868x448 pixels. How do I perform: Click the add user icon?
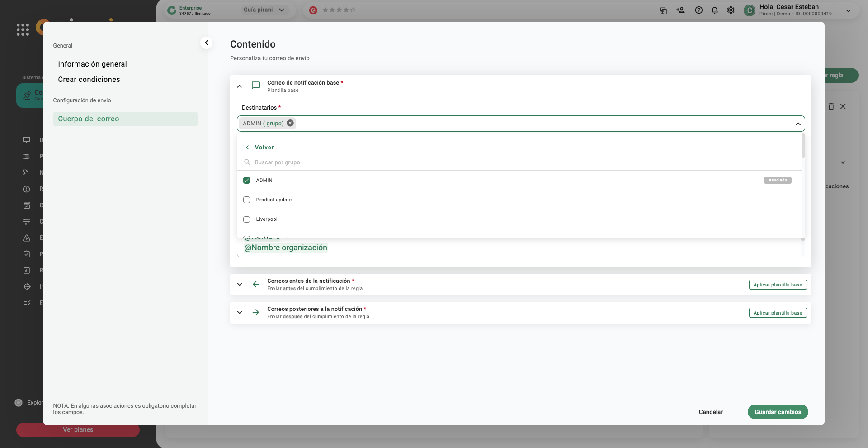coord(680,10)
